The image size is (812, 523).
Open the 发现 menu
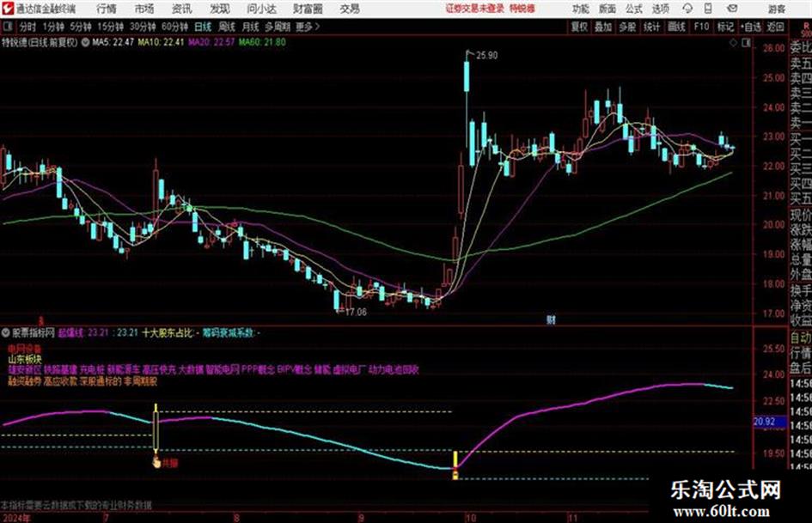point(220,9)
